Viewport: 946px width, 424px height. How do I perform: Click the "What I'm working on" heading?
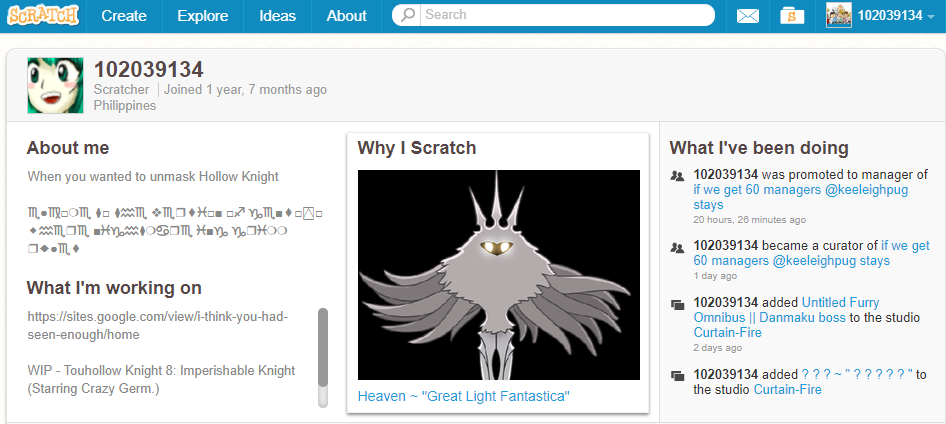pos(114,288)
